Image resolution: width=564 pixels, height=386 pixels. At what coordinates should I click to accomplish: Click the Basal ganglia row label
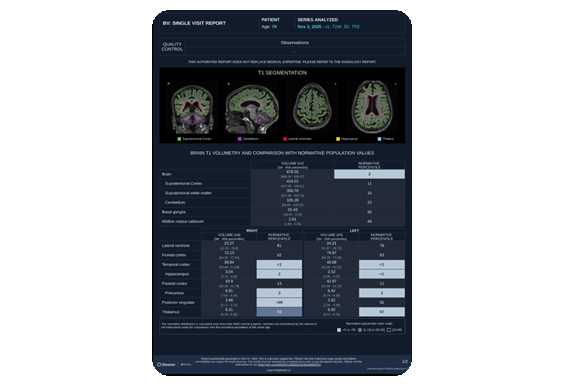point(174,212)
